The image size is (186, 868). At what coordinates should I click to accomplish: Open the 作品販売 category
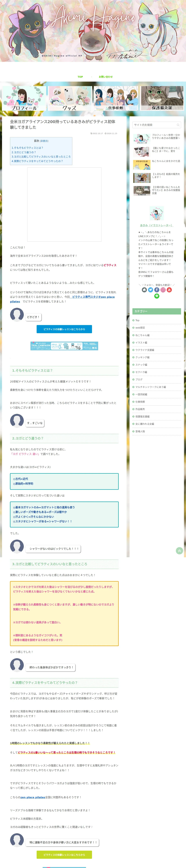tap(140, 409)
